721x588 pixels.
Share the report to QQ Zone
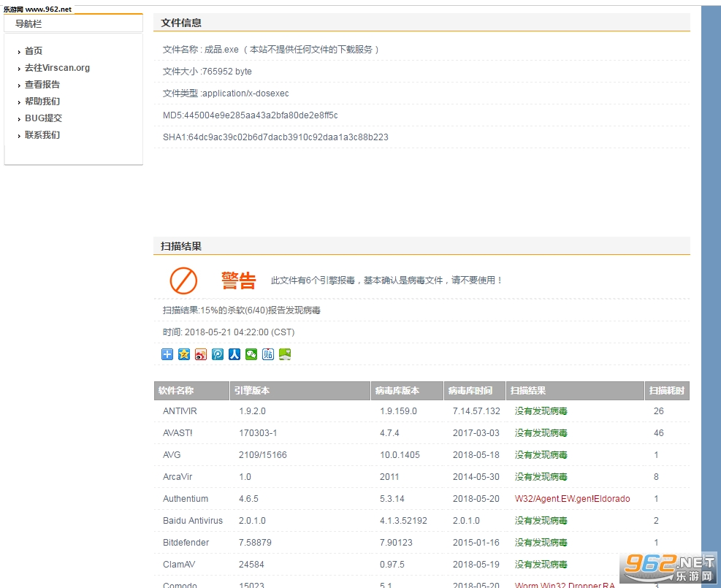click(184, 354)
